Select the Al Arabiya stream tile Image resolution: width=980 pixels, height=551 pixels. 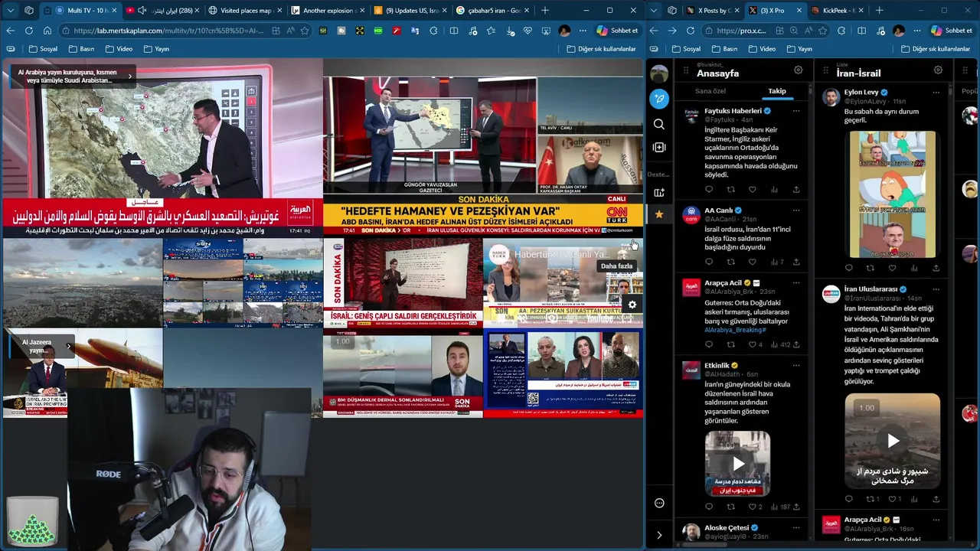162,148
